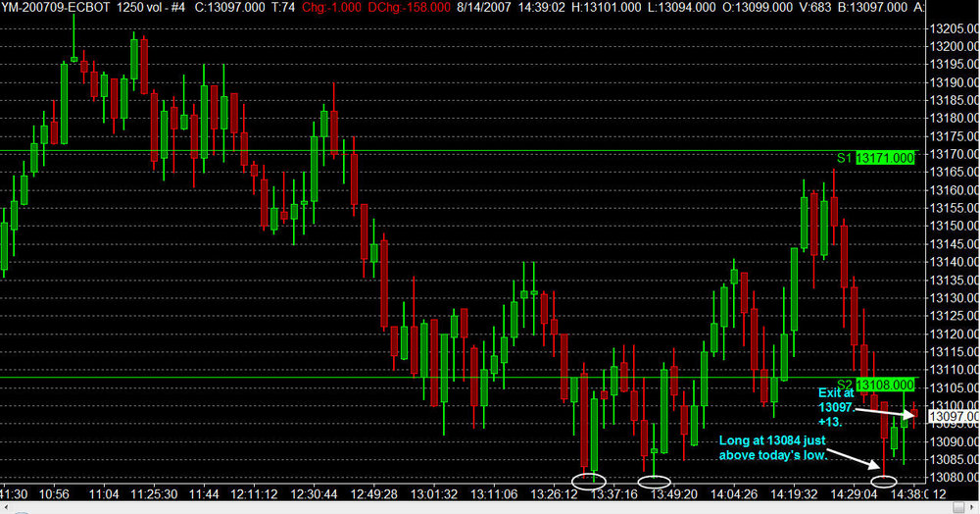Viewport: 980px width, 514px height.
Task: Click the 8/14/2007 date in header
Action: (x=484, y=8)
